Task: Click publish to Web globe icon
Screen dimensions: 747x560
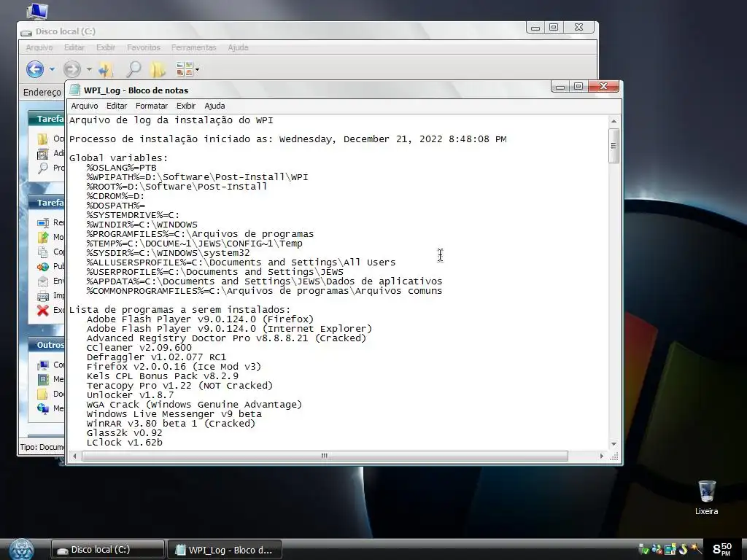Action: coord(43,267)
